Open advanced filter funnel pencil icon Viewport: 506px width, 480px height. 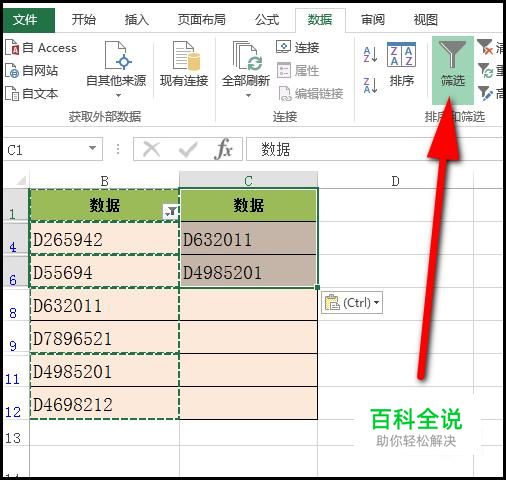(x=485, y=94)
